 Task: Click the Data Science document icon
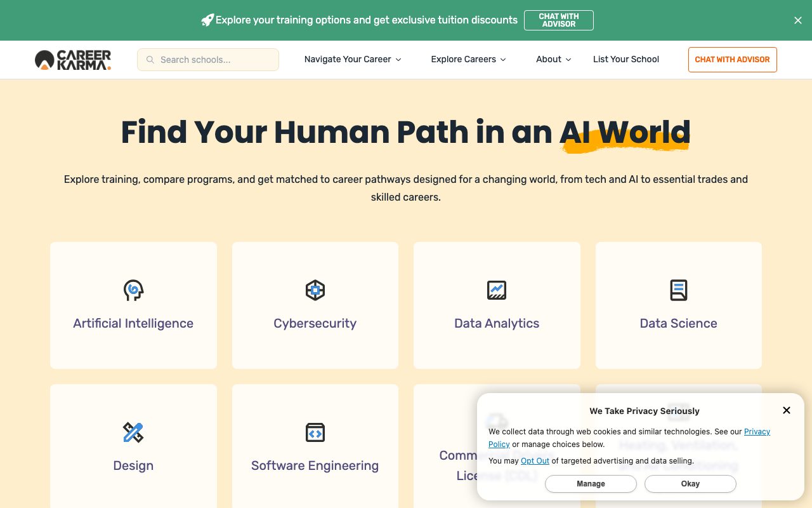679,290
